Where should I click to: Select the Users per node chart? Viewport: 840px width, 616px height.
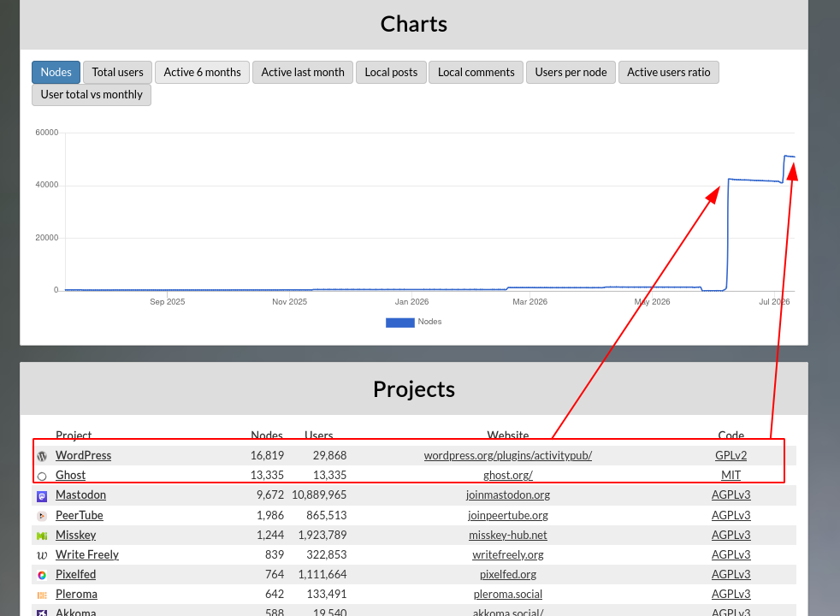pos(571,73)
